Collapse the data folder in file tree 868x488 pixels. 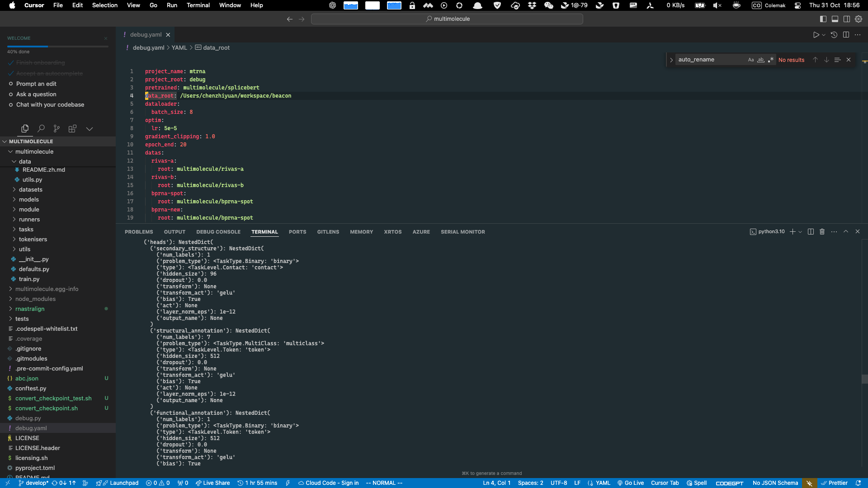(13, 161)
